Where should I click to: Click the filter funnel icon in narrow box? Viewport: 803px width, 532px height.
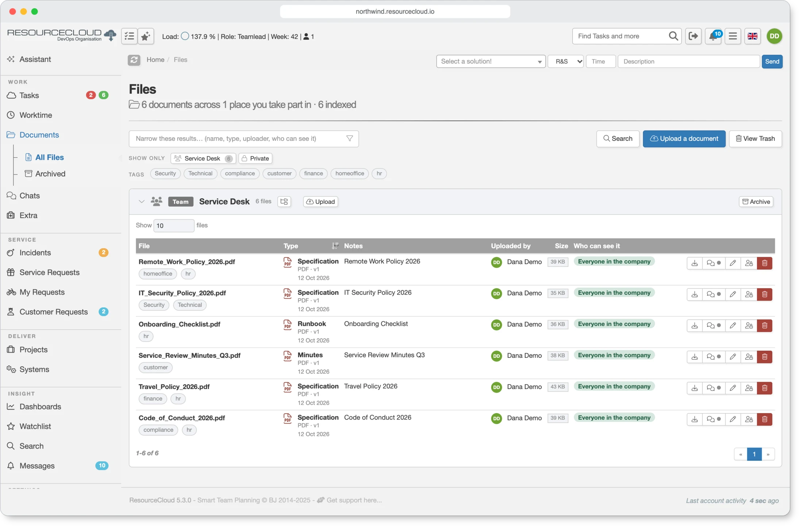[x=349, y=139]
